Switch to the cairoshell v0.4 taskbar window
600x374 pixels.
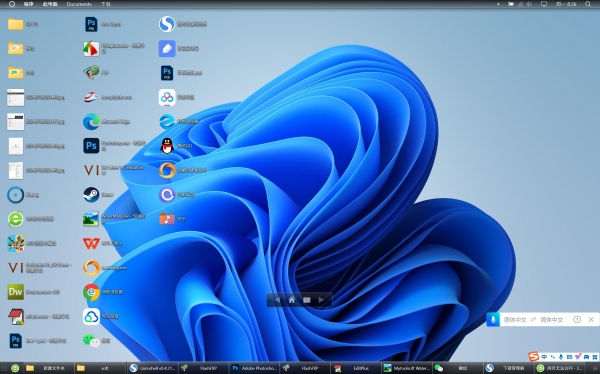[x=152, y=368]
